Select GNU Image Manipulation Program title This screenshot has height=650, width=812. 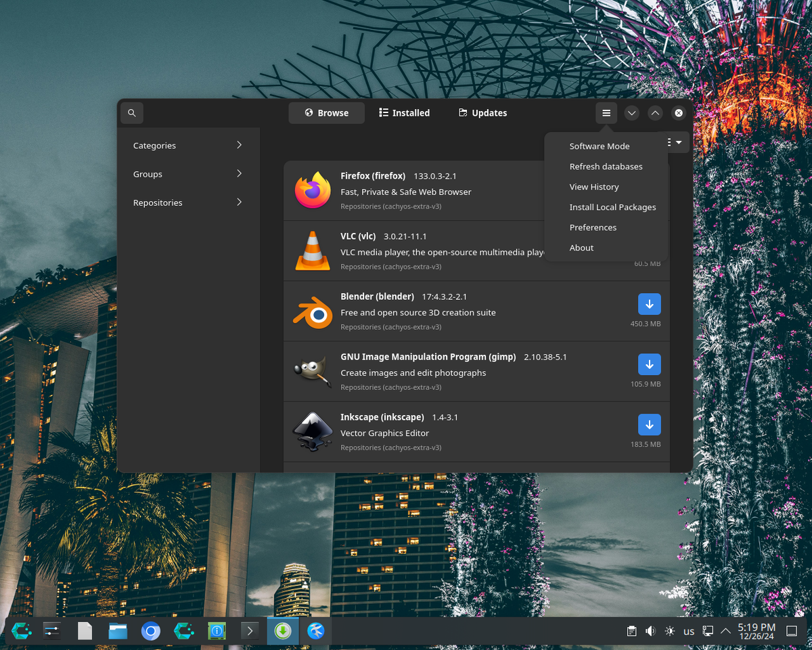[x=428, y=357]
